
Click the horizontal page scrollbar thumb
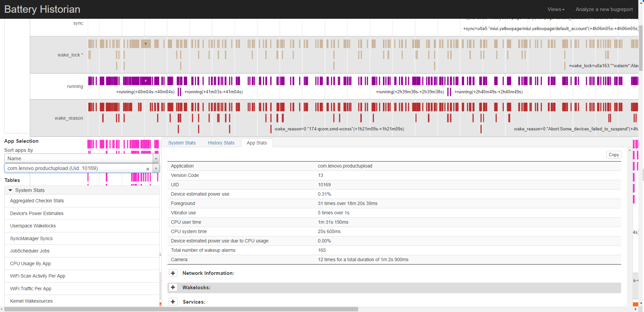[181, 309]
